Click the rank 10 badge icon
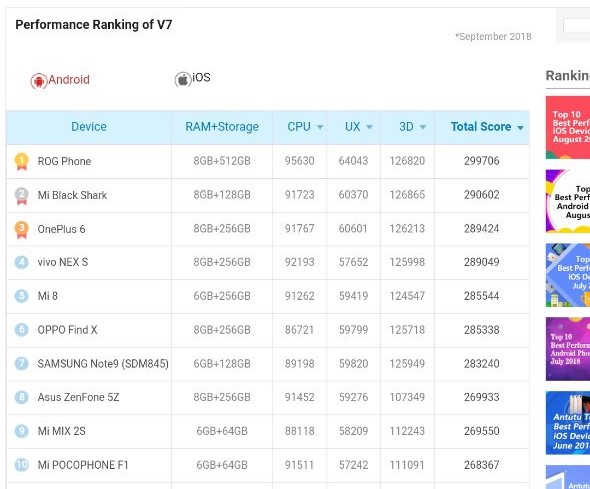Viewport: 590px width, 489px height. (x=21, y=465)
